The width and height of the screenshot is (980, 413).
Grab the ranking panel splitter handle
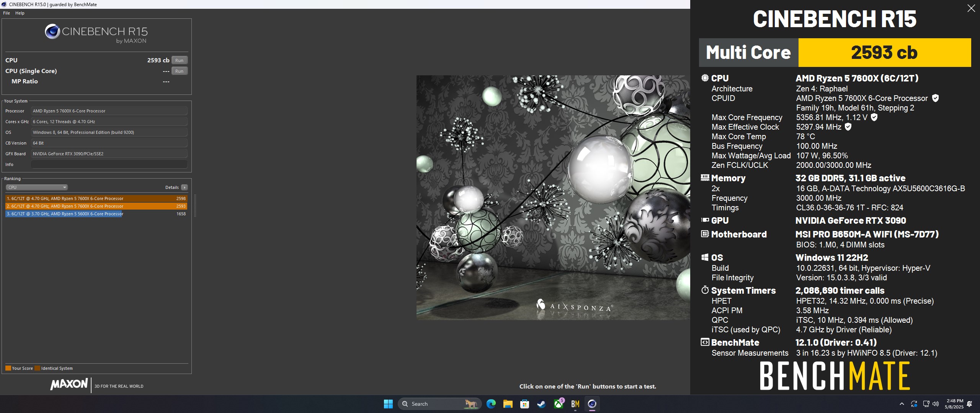click(x=195, y=205)
